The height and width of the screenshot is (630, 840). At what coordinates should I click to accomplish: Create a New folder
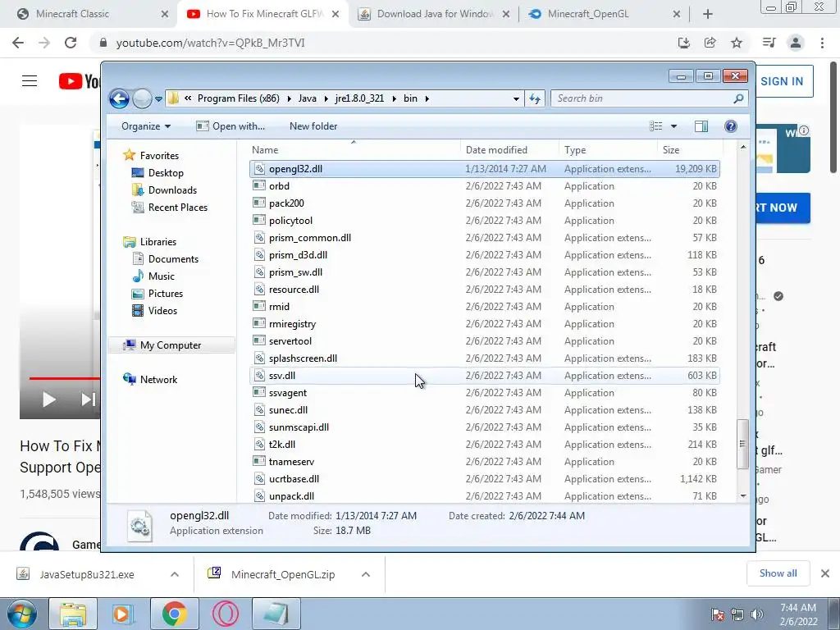pyautogui.click(x=313, y=126)
